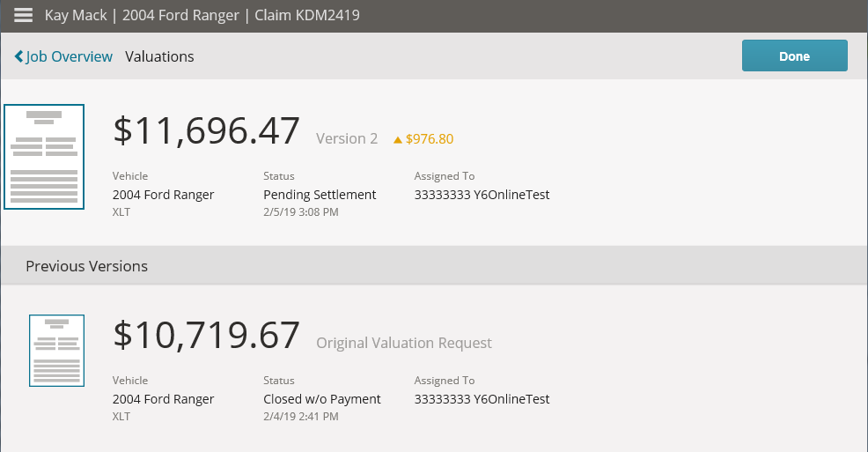Viewport: 868px width, 452px height.
Task: Click Version 2 assignee 33333333 Y6OnlineTest
Action: [x=482, y=195]
